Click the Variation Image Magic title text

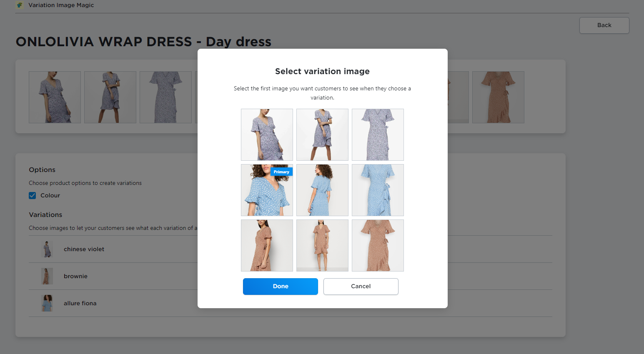(61, 5)
